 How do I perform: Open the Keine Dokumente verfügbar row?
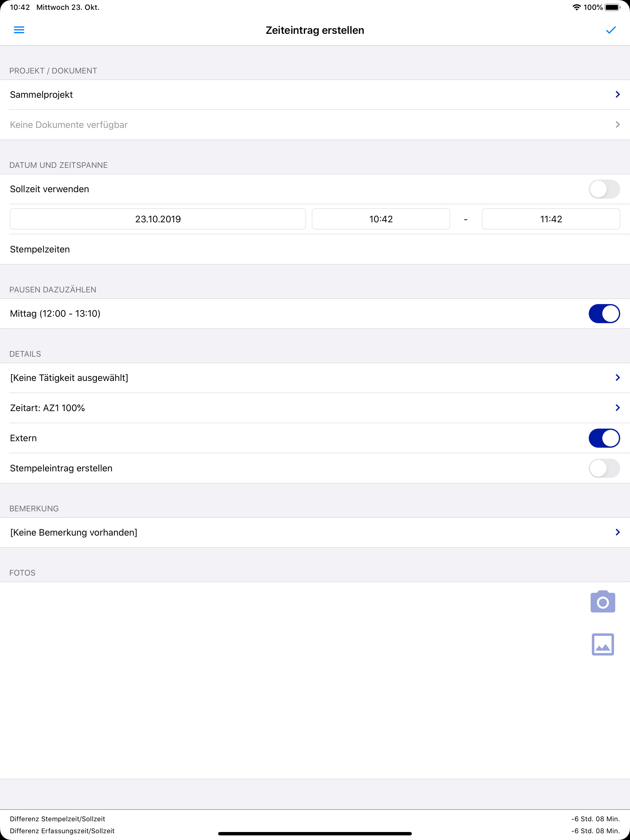pos(315,125)
